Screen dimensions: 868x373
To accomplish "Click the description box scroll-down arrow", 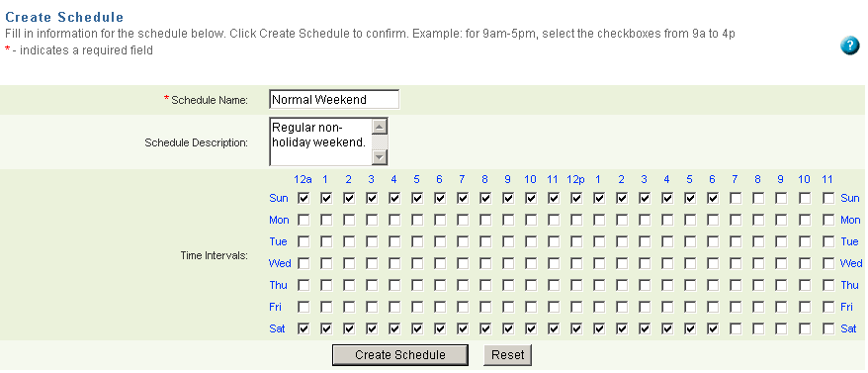I will [x=380, y=157].
